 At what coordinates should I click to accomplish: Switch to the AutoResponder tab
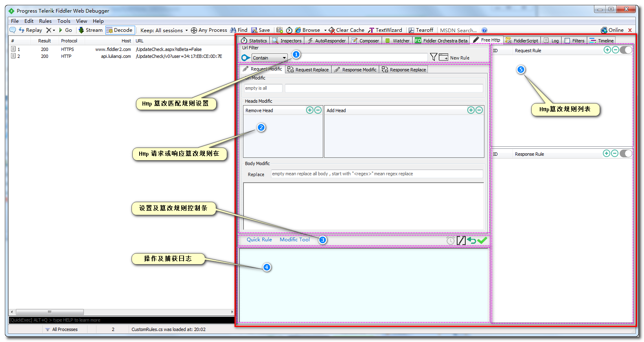(x=326, y=40)
